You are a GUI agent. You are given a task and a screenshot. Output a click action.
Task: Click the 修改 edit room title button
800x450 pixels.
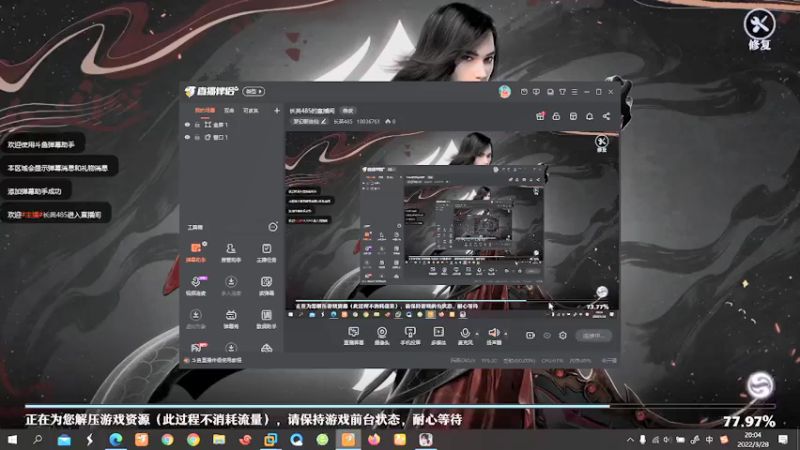tap(348, 111)
